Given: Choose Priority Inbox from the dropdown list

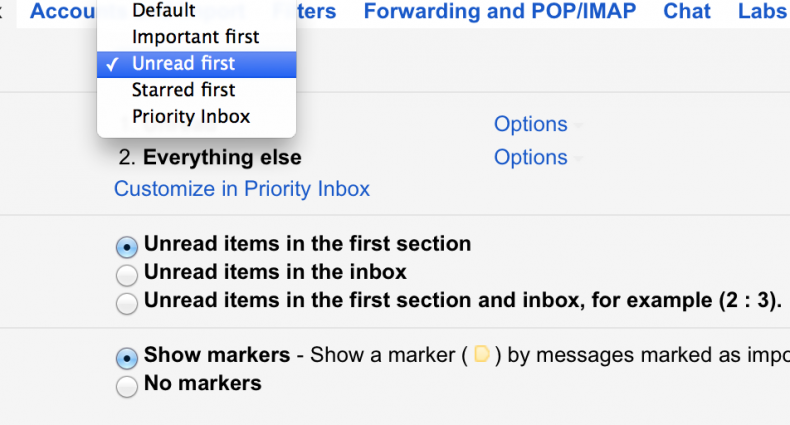Looking at the screenshot, I should 191,116.
